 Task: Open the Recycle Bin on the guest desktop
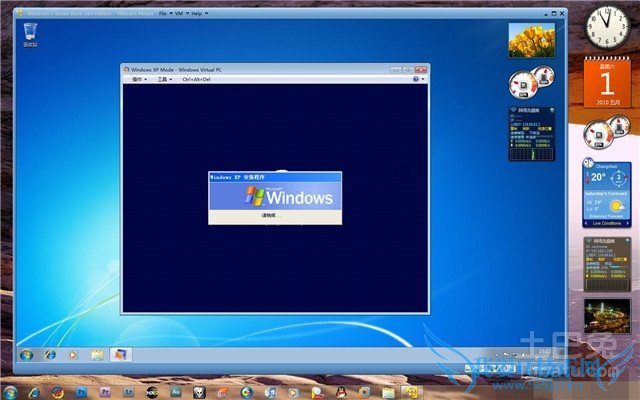click(30, 35)
